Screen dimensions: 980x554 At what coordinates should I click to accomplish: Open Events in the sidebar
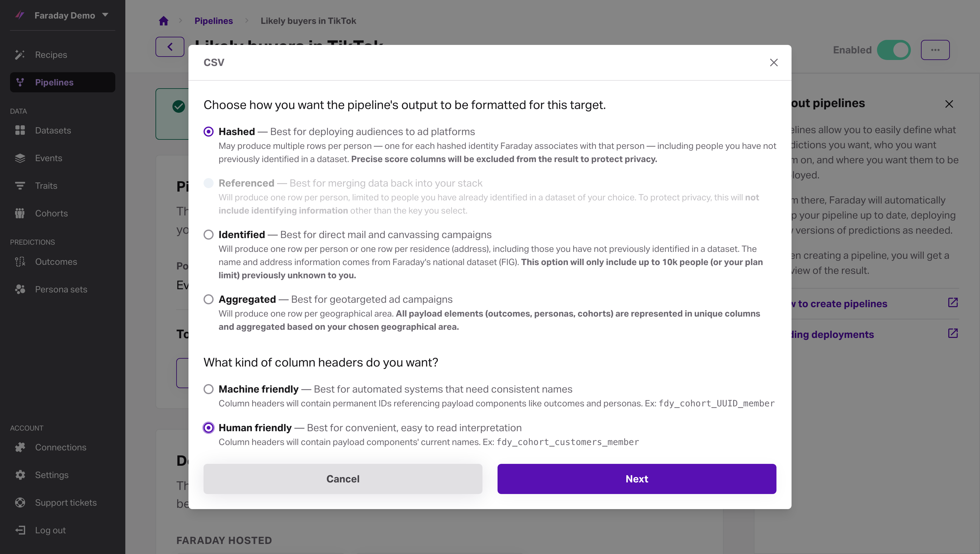tap(63, 158)
